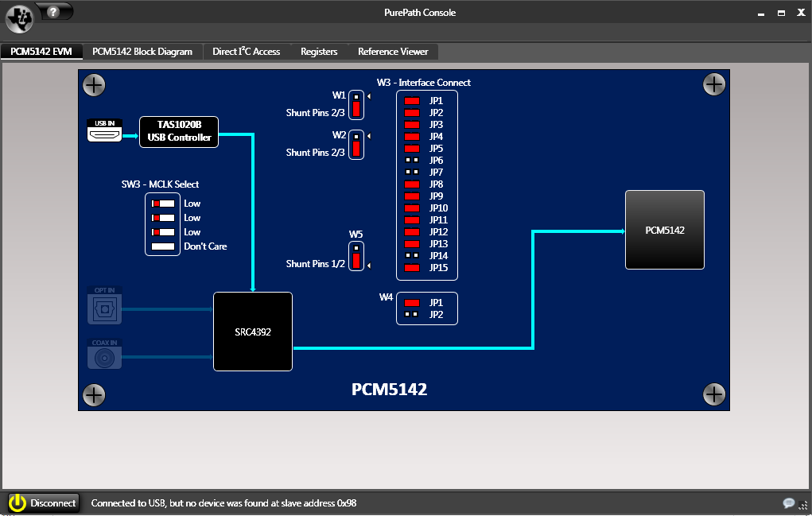Screen dimensions: 812x516
Task: Click the TAS1020B USB Controller block
Action: click(x=179, y=132)
